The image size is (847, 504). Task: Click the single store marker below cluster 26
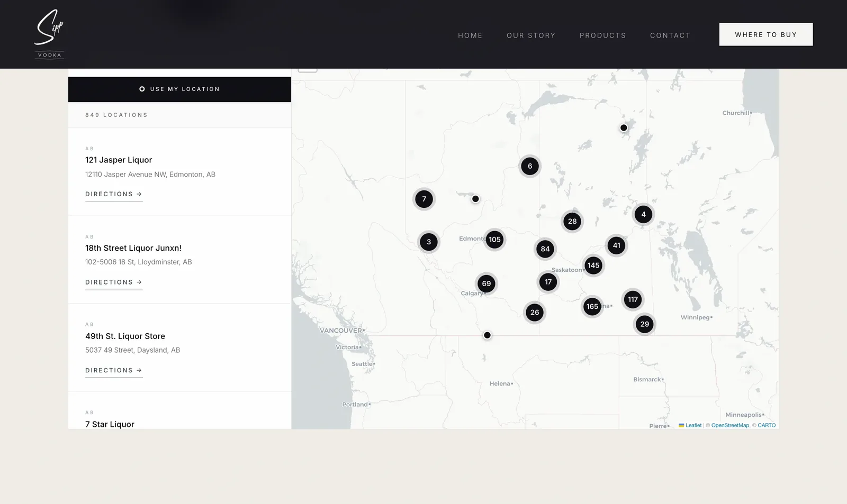point(487,335)
